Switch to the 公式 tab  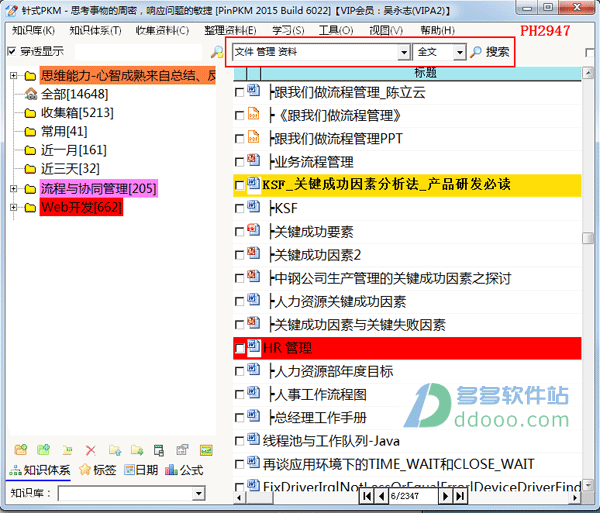point(184,470)
